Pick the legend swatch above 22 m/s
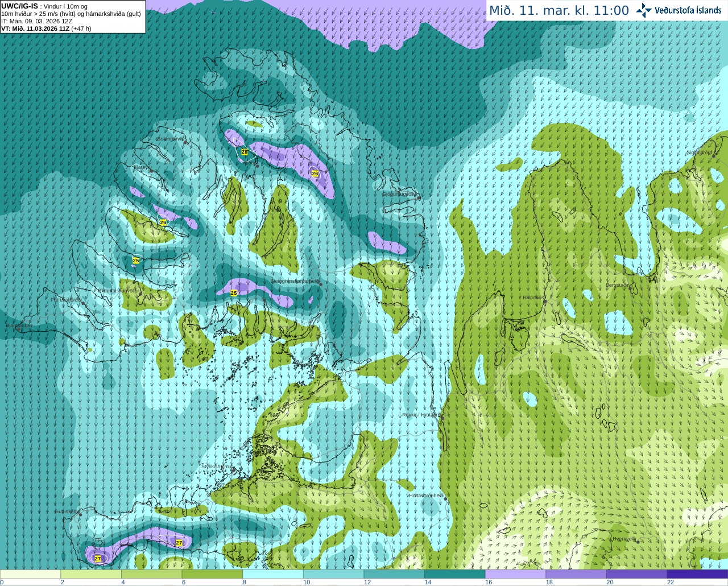This screenshot has height=586, width=728. point(697,574)
